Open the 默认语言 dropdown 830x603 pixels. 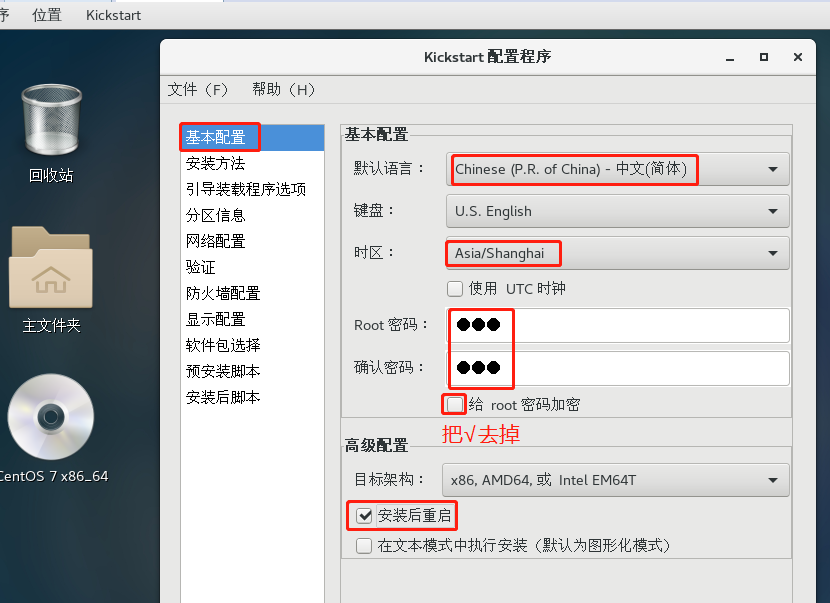tap(618, 169)
